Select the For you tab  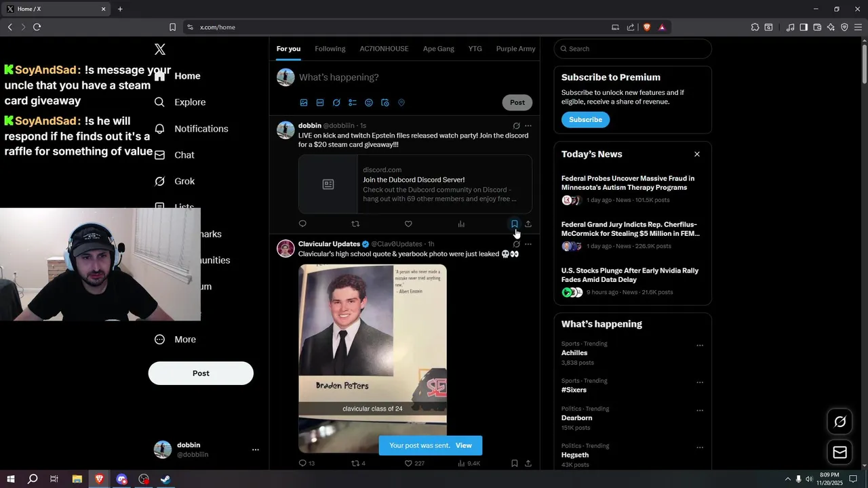pos(288,49)
